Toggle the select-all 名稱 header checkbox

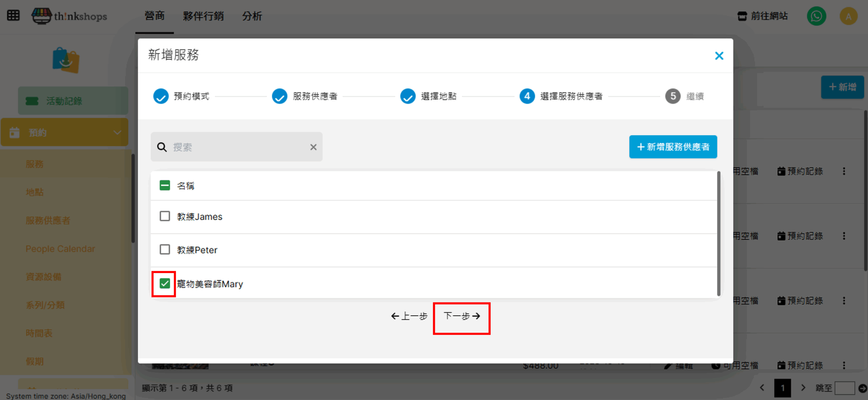click(x=165, y=185)
